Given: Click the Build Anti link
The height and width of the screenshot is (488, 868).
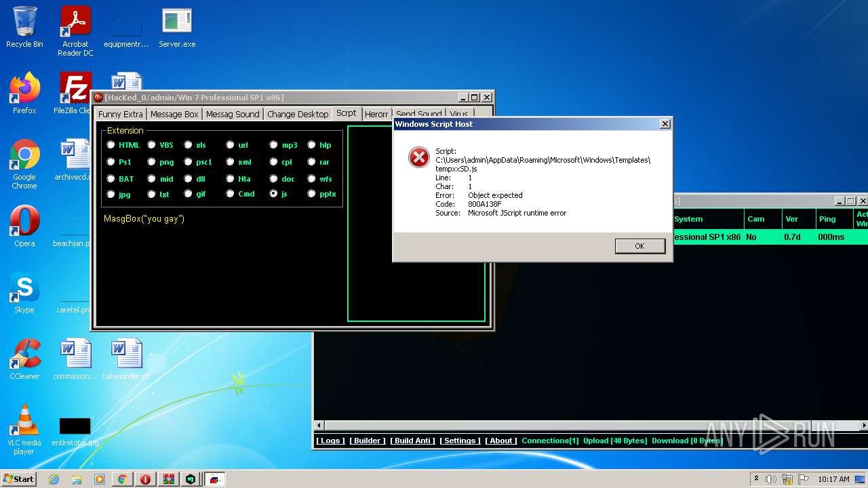Looking at the screenshot, I should [x=412, y=441].
